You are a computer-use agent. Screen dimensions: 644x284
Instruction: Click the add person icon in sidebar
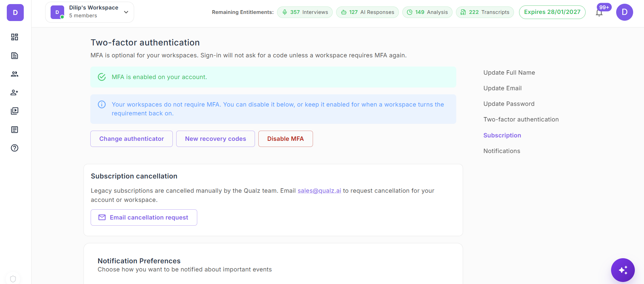[x=15, y=92]
